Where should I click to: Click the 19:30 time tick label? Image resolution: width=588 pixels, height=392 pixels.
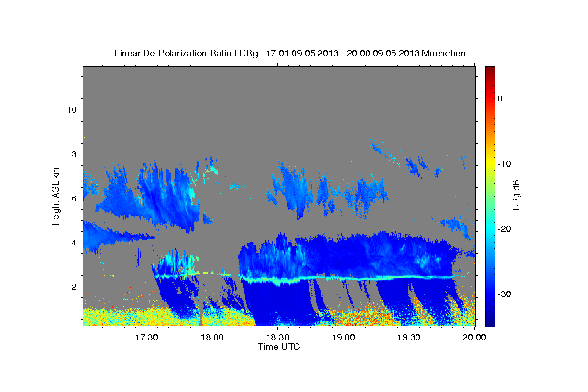click(409, 337)
